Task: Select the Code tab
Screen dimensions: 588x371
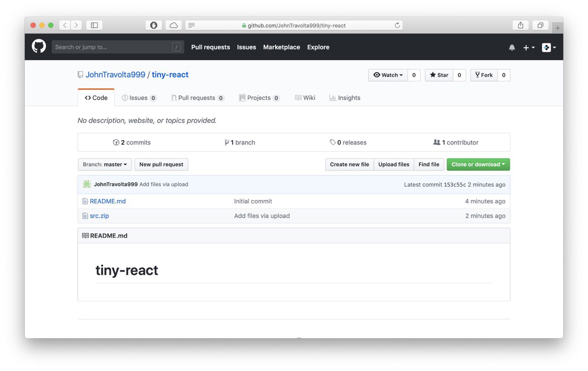Action: pos(96,97)
